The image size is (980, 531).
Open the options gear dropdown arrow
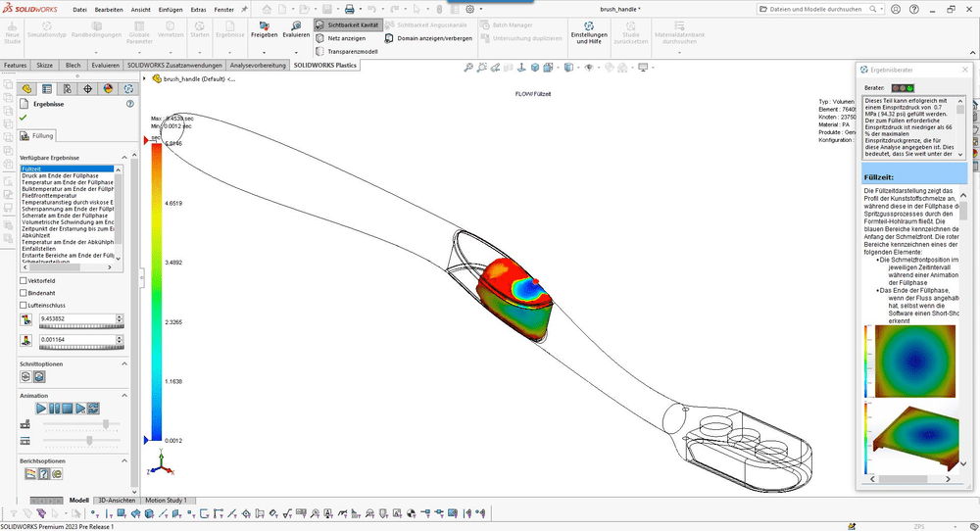[x=480, y=10]
